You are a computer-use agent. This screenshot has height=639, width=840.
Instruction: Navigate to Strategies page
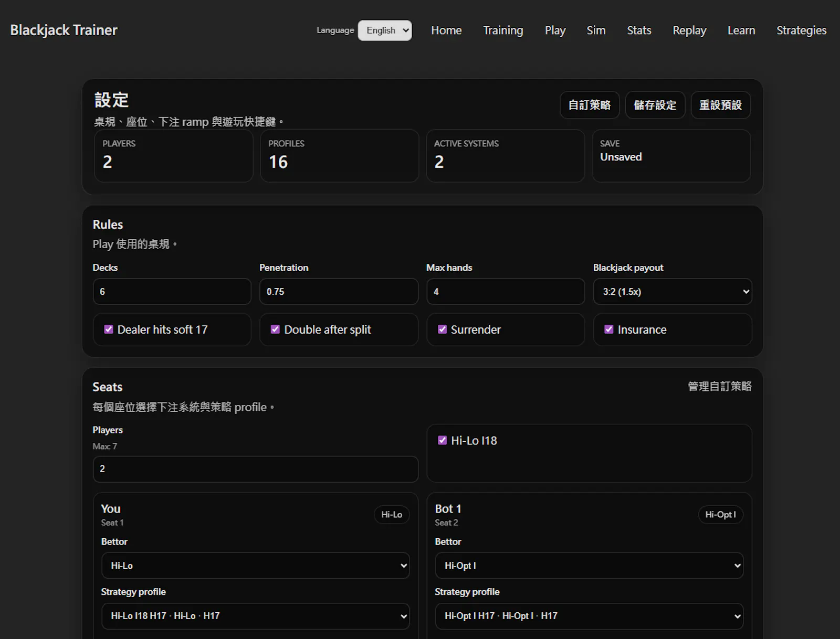801,30
